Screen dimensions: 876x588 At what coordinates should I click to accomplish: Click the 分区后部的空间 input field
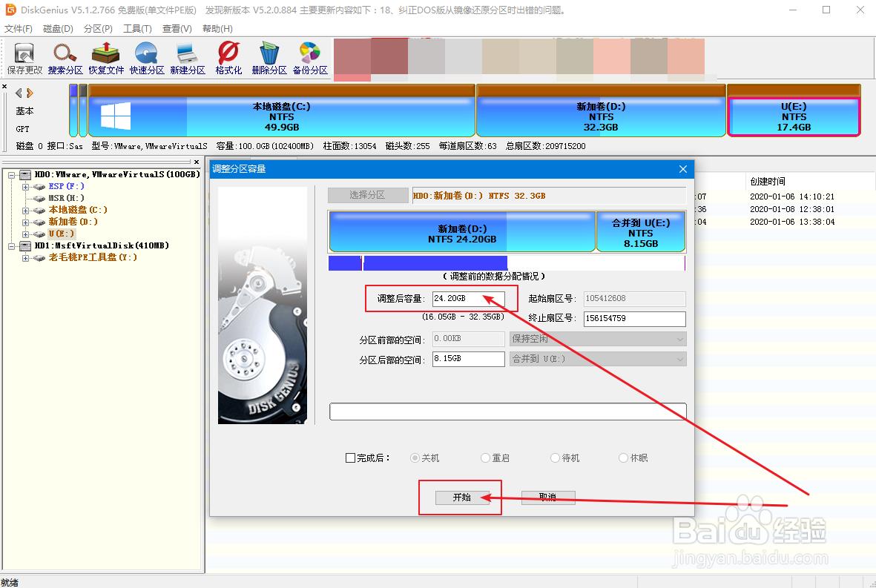(469, 359)
